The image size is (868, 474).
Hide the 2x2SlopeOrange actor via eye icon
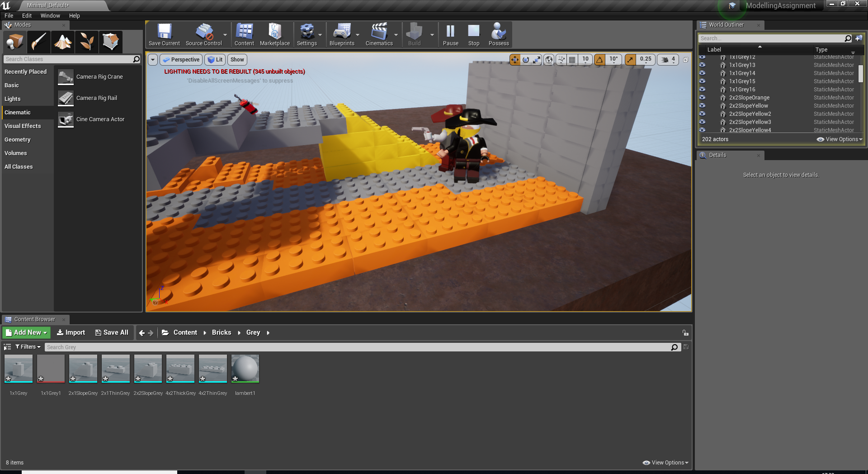(x=702, y=98)
